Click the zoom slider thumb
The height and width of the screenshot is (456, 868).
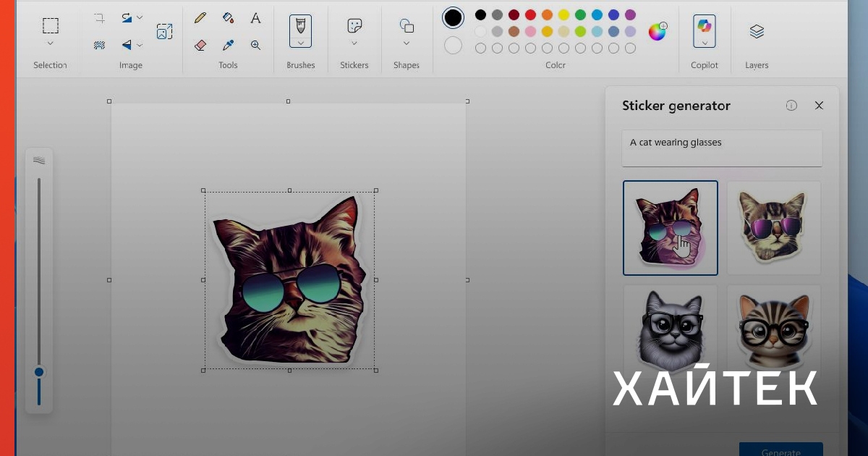point(39,372)
